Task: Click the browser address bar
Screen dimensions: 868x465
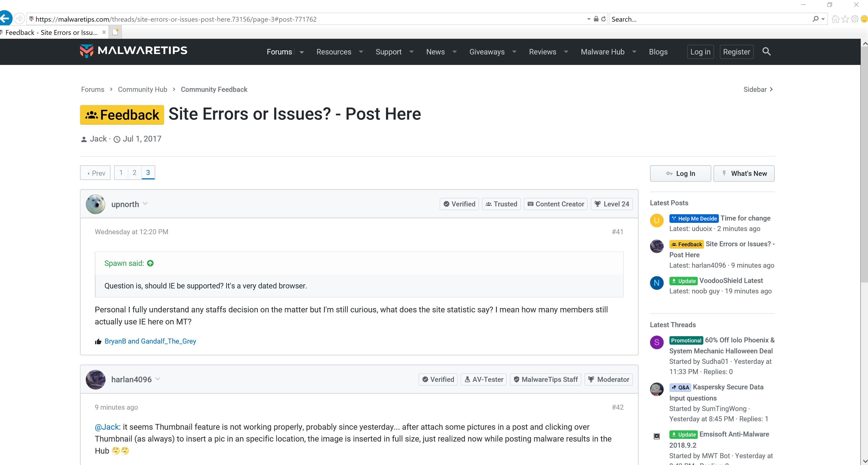Action: (303, 19)
